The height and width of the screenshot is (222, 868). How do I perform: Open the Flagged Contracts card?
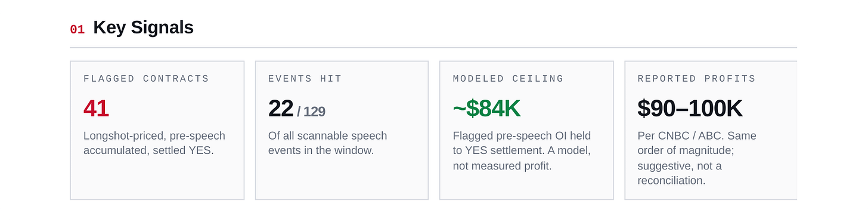(x=157, y=130)
